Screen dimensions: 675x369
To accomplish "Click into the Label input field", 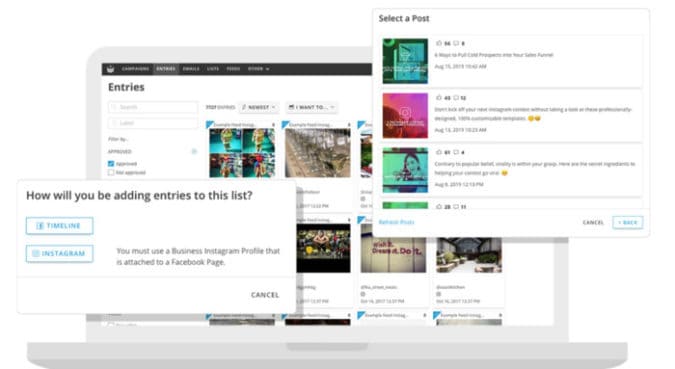I will (153, 123).
